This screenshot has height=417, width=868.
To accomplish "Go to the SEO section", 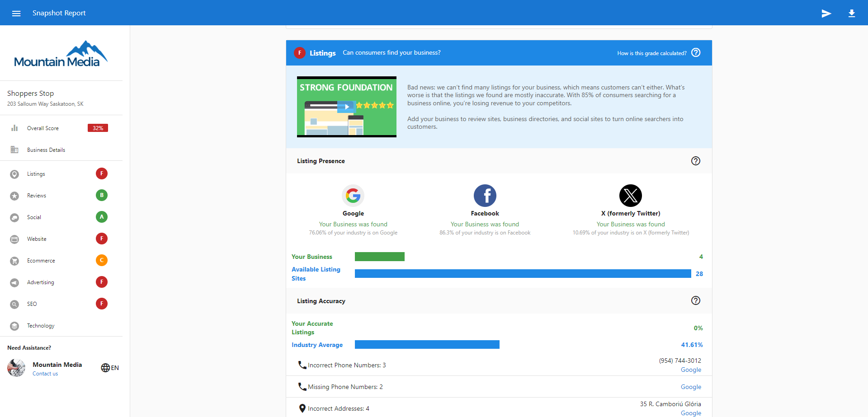I will (32, 304).
